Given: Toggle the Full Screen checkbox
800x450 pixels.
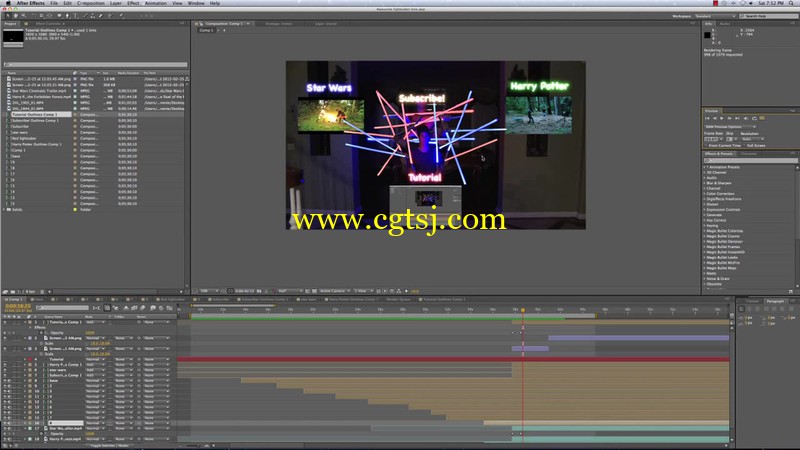Looking at the screenshot, I should [x=745, y=145].
